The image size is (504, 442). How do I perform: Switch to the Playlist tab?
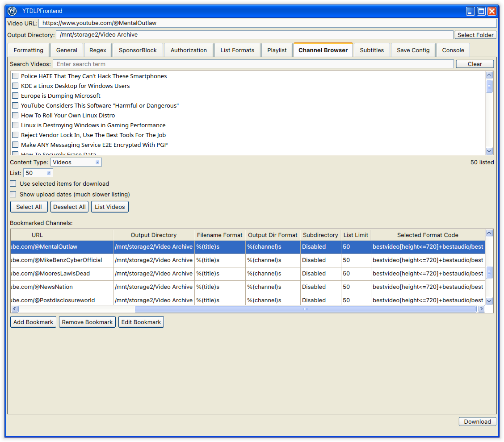tap(277, 50)
